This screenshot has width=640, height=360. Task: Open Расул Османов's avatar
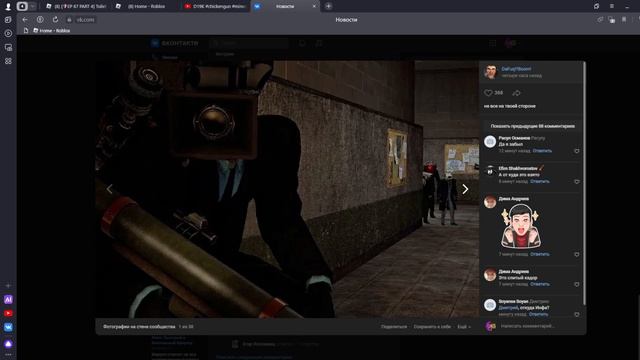point(490,142)
